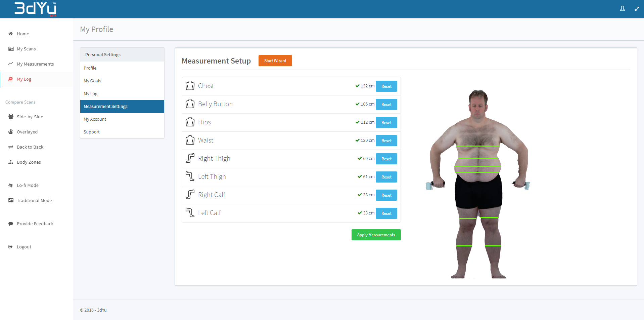Click the My Measurements chart icon
This screenshot has height=320, width=644.
click(x=11, y=64)
